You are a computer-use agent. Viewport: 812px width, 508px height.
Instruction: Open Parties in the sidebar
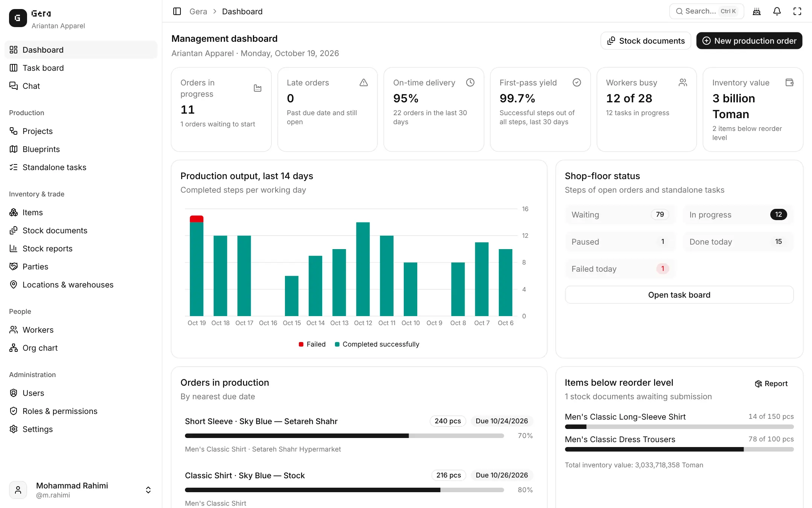click(x=81, y=266)
